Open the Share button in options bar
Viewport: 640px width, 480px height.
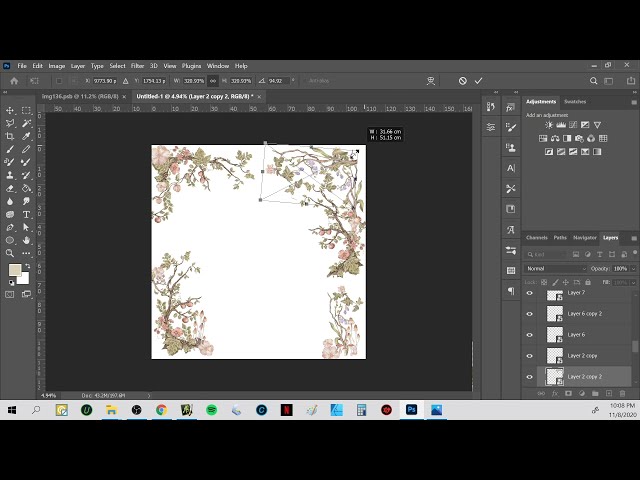[x=631, y=81]
